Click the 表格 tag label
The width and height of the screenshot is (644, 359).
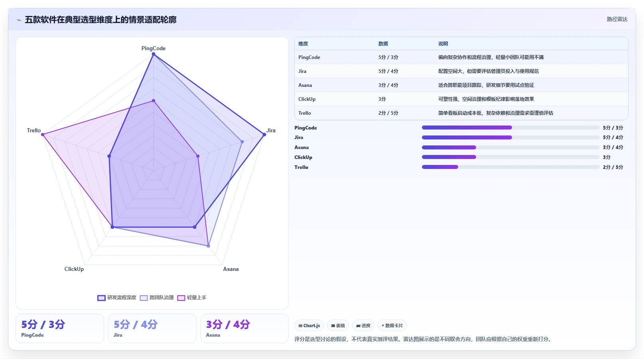pos(340,326)
